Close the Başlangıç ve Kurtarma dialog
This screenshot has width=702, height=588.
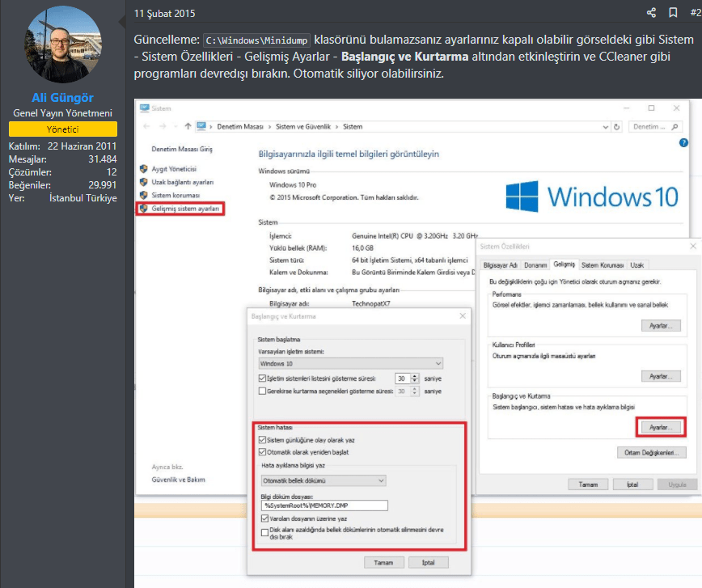click(463, 316)
